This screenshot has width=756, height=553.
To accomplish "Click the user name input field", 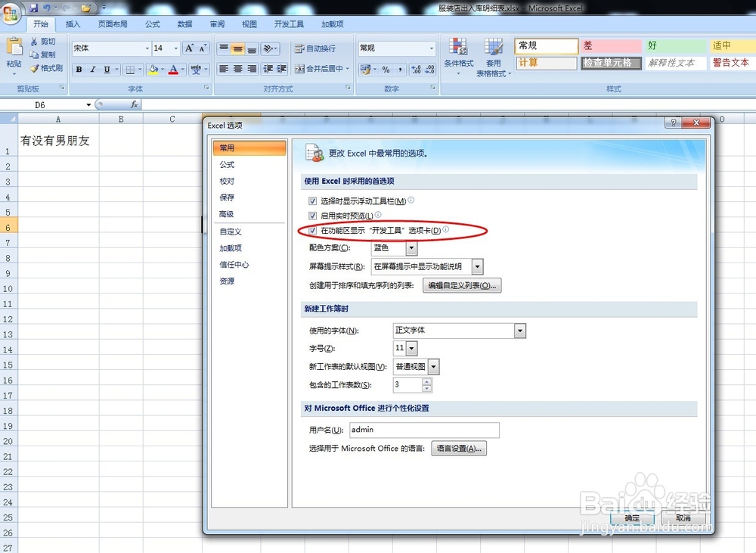I will [424, 430].
